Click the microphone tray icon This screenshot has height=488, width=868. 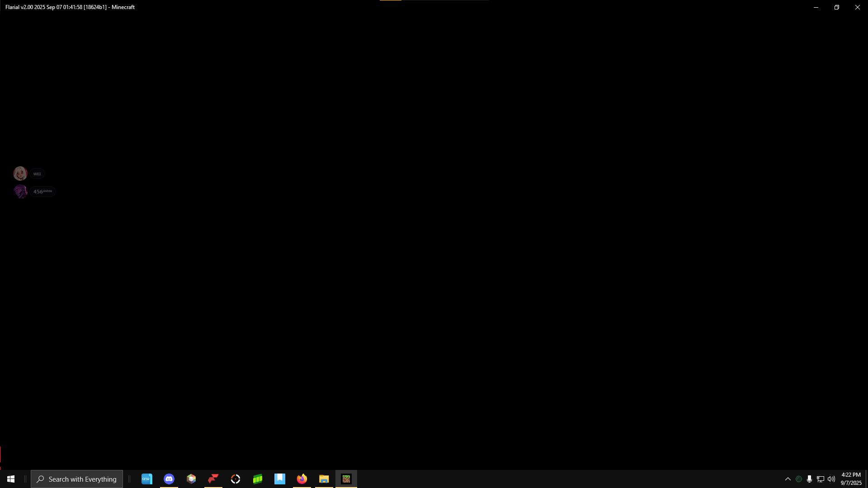coord(809,479)
